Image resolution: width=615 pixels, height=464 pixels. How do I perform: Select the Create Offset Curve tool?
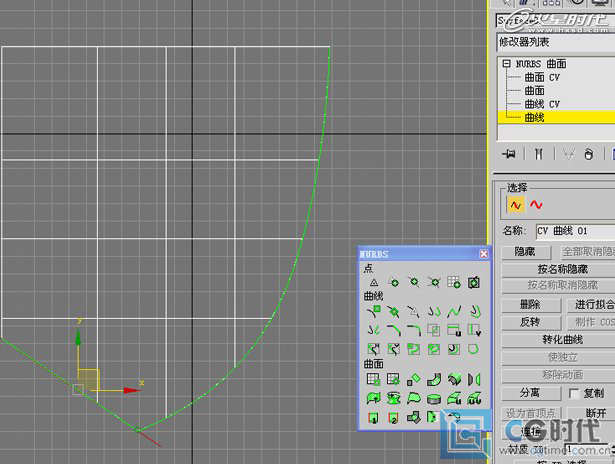pos(474,311)
